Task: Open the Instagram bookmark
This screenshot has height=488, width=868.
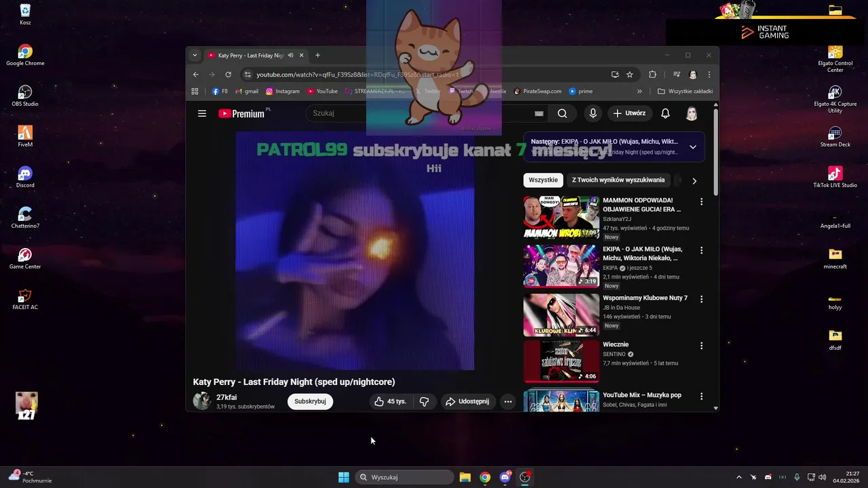Action: tap(283, 91)
